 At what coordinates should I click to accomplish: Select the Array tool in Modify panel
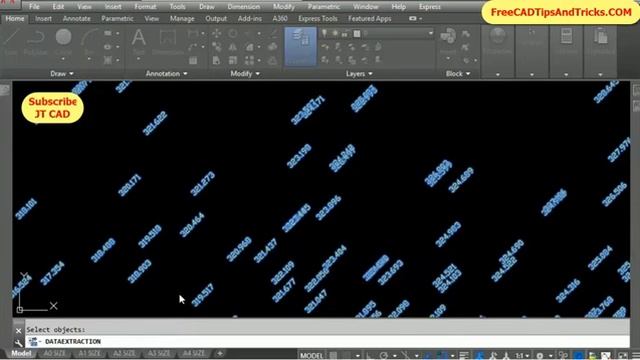pyautogui.click(x=249, y=61)
